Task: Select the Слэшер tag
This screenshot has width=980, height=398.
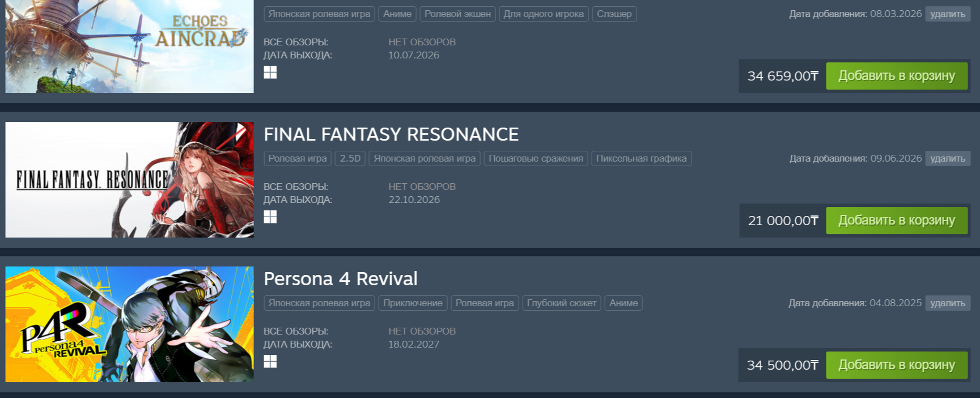Action: 614,14
